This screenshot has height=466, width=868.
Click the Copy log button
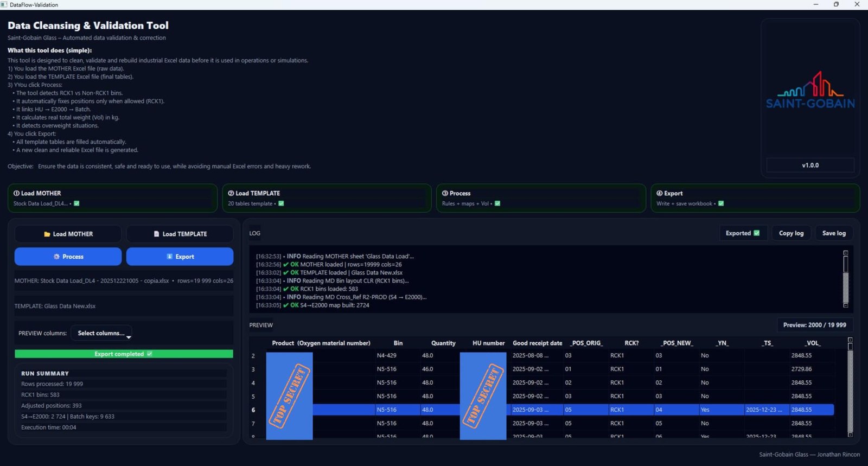coord(791,233)
